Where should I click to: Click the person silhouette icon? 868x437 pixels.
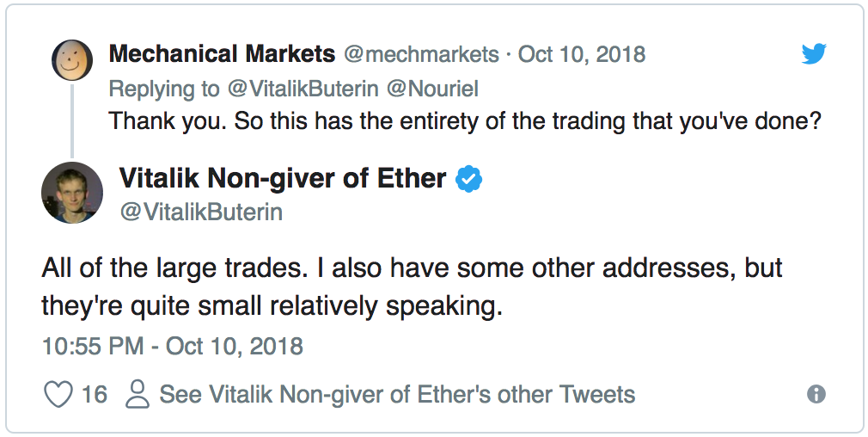pos(137,395)
